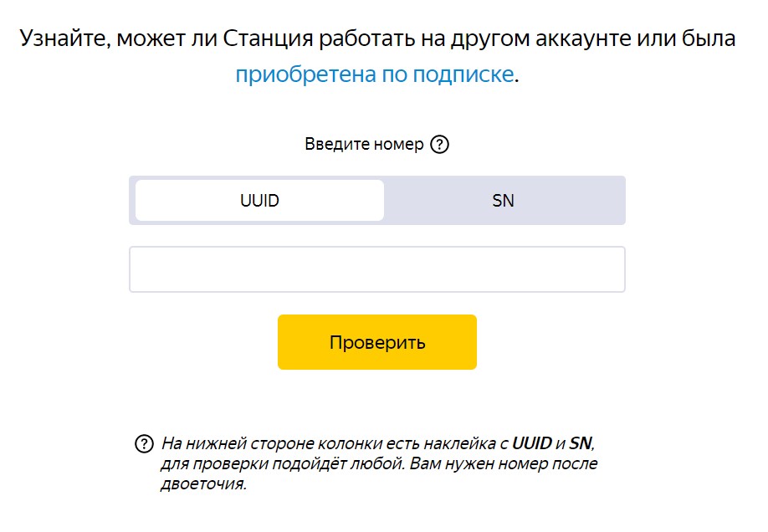Click the help icon beside "Введите номер"

tap(440, 144)
